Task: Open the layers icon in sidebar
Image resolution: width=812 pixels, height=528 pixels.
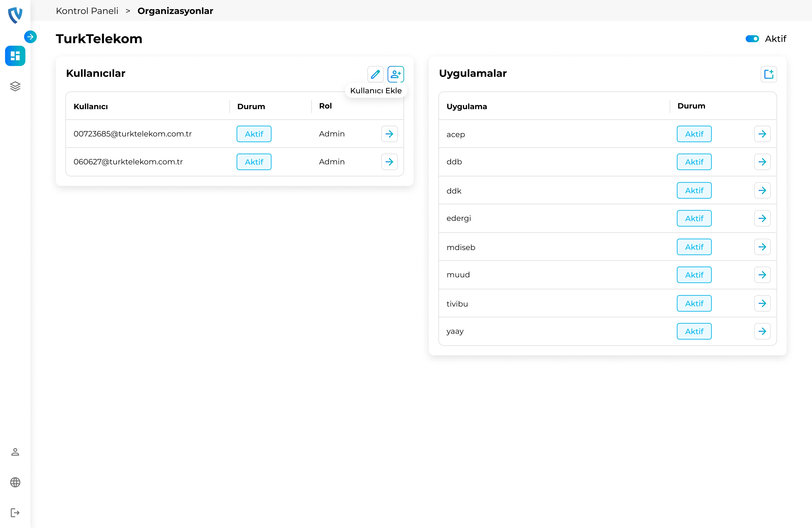Action: 15,86
